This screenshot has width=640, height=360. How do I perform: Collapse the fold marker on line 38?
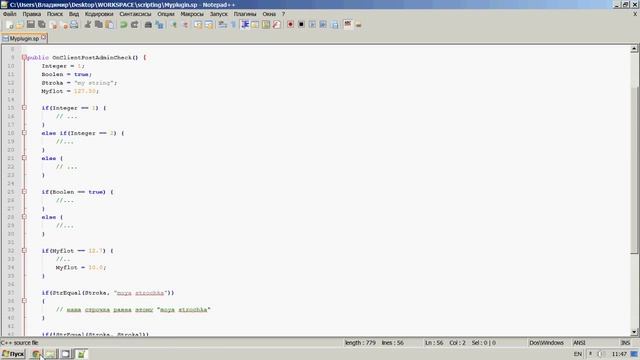(x=24, y=301)
